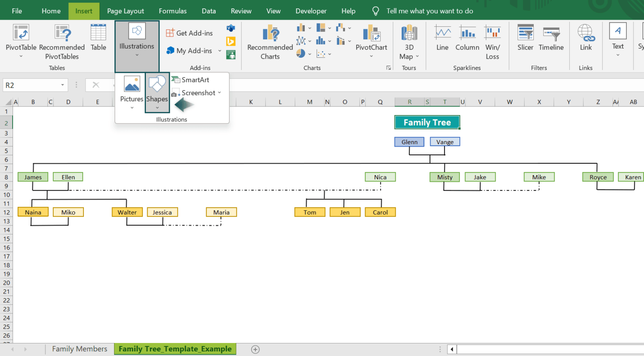Select the pie chart icon
The image size is (644, 356).
pyautogui.click(x=300, y=54)
